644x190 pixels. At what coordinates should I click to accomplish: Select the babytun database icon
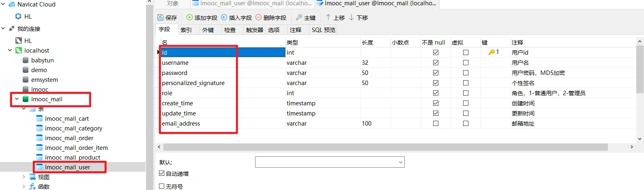26,60
